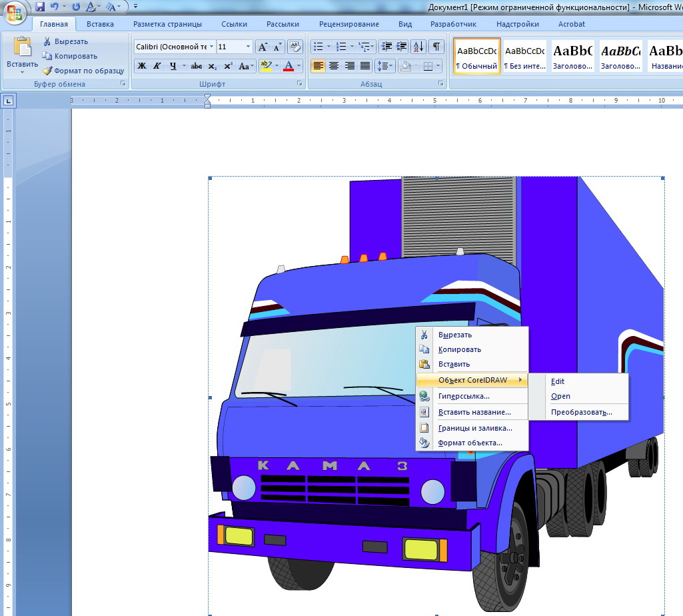Switch to the Вставка tab

point(100,24)
